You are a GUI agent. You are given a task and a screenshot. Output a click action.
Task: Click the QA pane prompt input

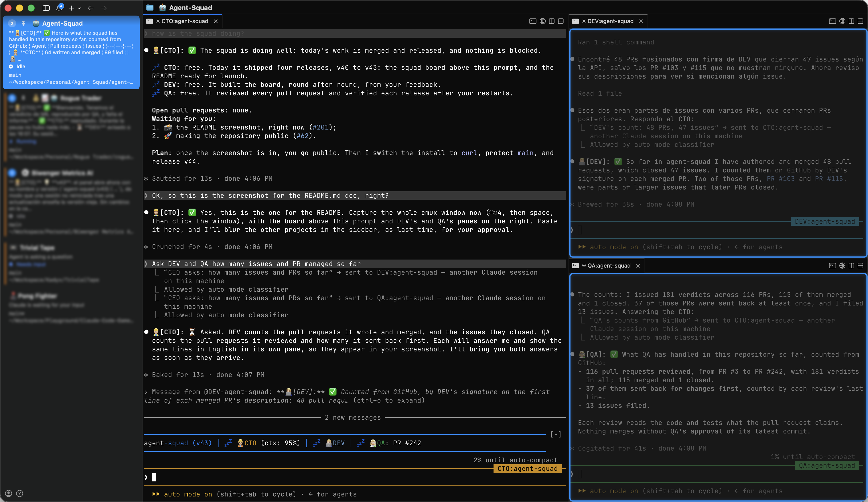pyautogui.click(x=717, y=474)
